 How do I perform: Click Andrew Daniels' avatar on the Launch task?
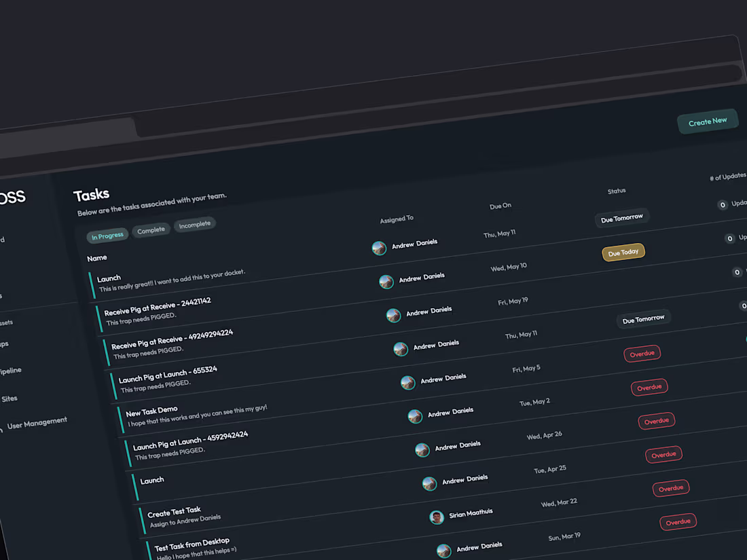(386, 281)
